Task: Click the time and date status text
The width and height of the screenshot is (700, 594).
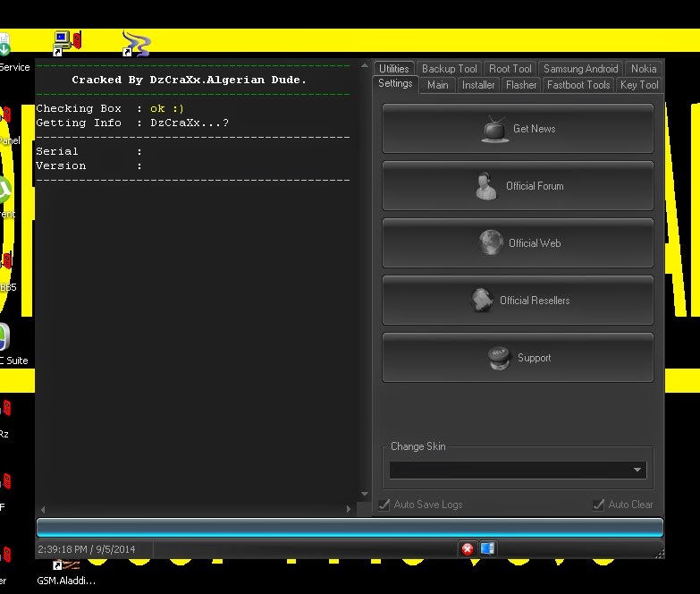Action: coord(87,549)
